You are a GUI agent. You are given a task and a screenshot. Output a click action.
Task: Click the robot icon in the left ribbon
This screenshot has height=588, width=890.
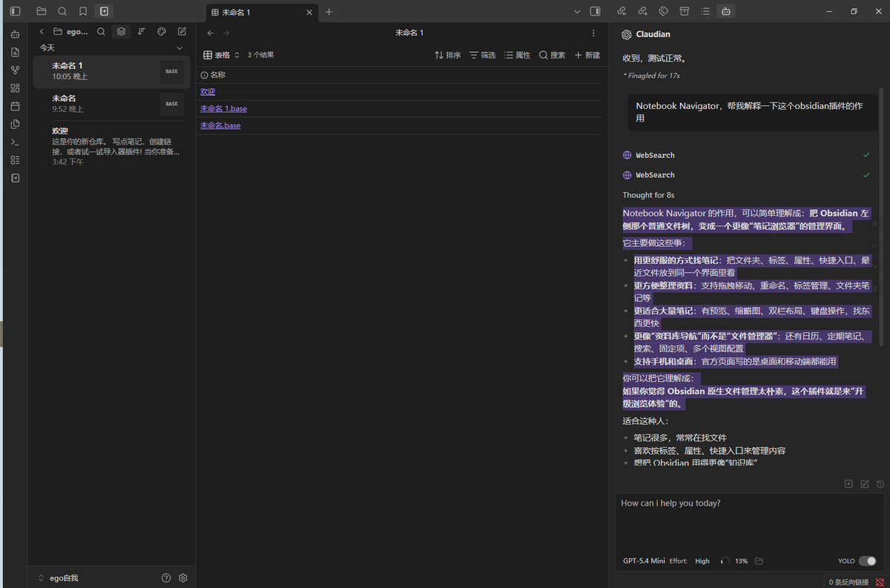tap(16, 34)
